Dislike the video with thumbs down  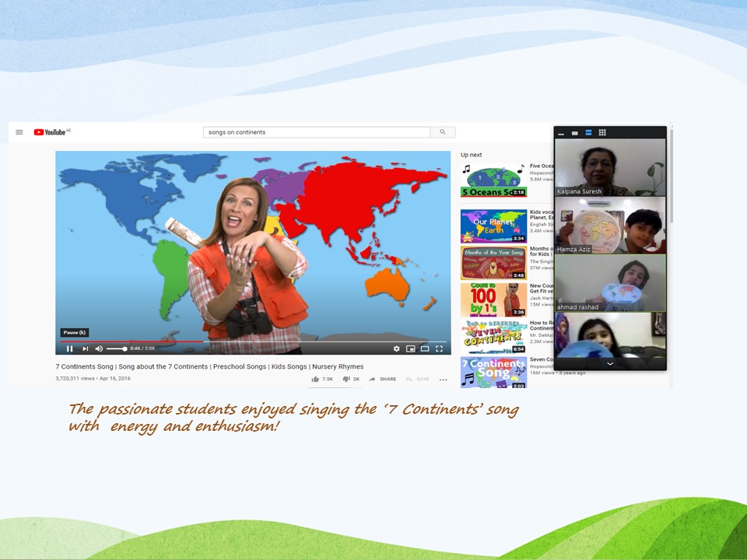[x=346, y=380]
